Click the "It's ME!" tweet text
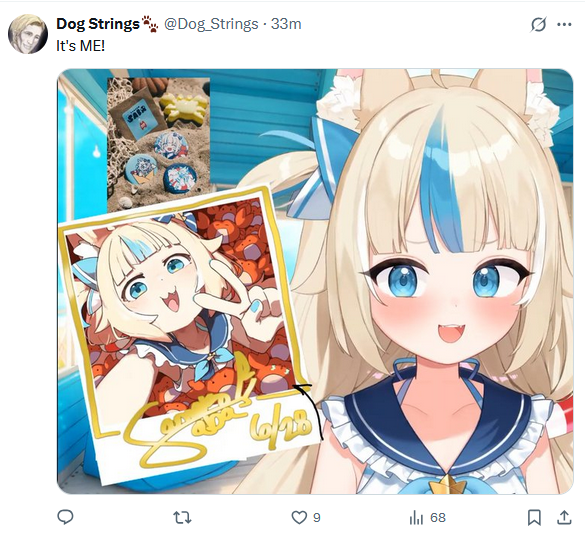This screenshot has width=585, height=535. [81, 46]
